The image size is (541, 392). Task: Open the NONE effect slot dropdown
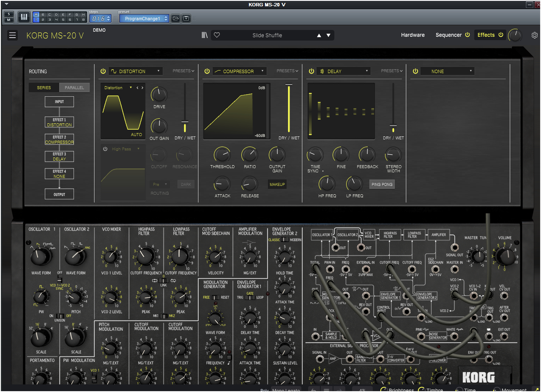(447, 71)
